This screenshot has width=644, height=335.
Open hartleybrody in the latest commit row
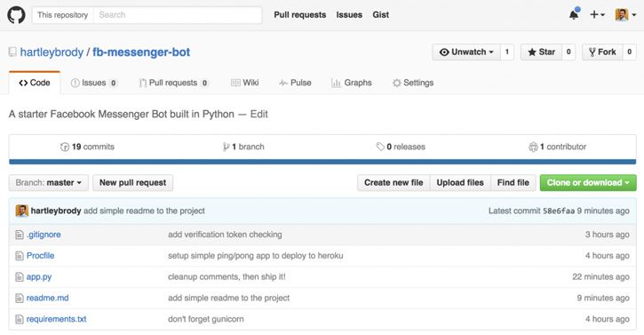click(x=56, y=211)
